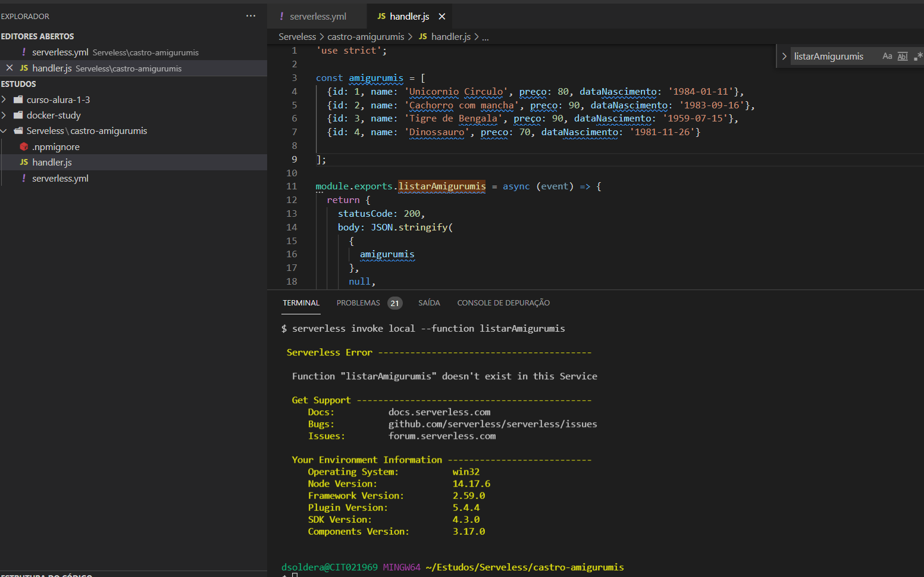
Task: Click castro-amigurumis segment in breadcrumb
Action: (x=366, y=37)
